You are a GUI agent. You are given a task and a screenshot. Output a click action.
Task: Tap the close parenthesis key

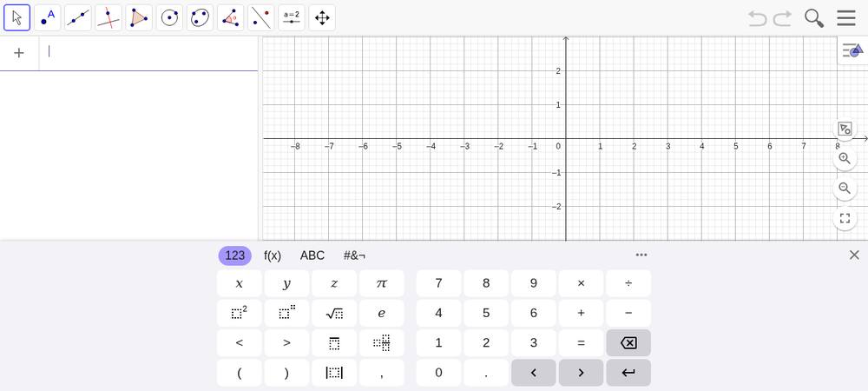(286, 373)
